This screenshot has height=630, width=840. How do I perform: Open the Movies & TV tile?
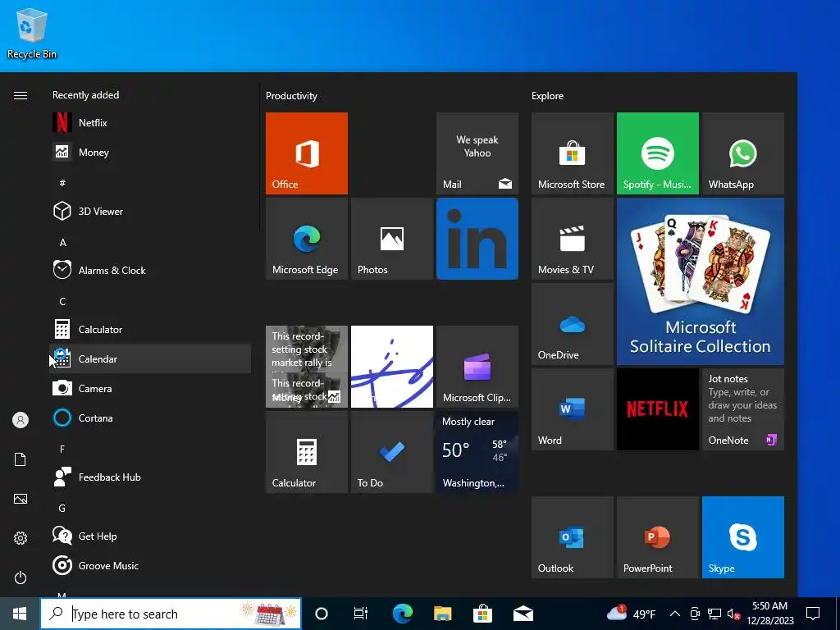pyautogui.click(x=572, y=239)
